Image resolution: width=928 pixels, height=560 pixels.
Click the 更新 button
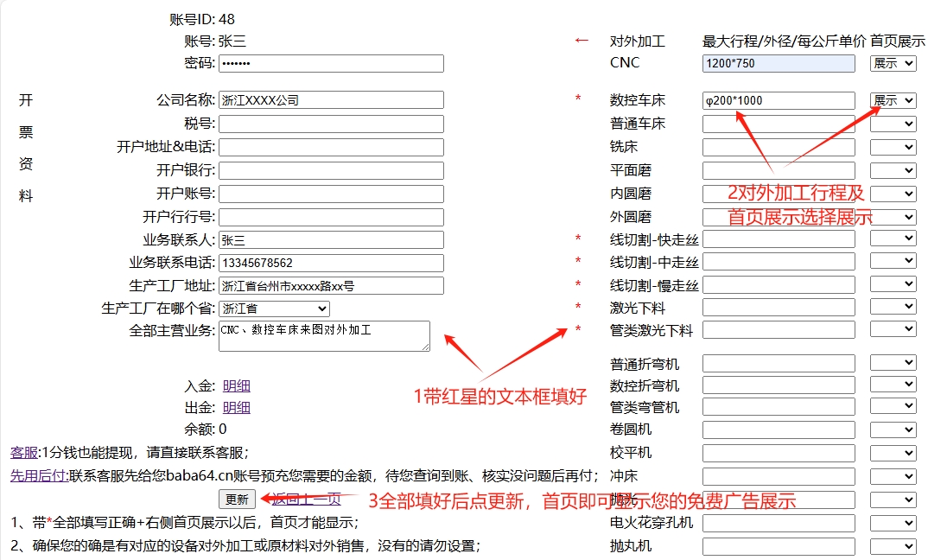coord(237,499)
